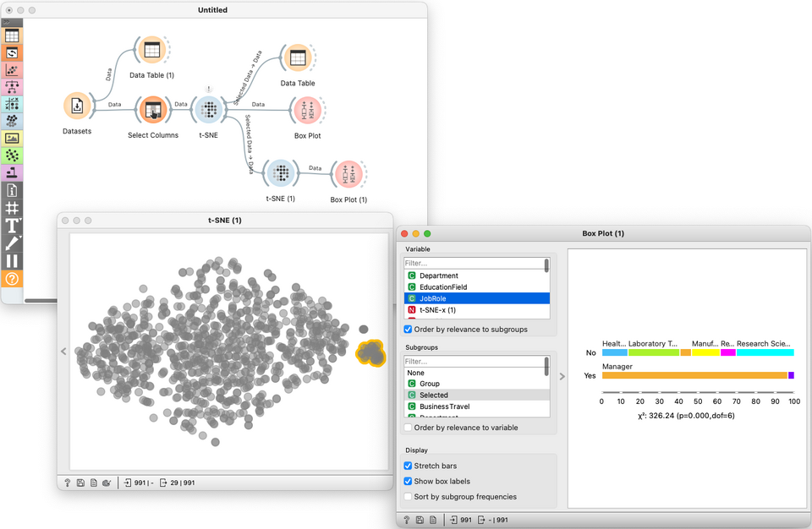Disable Stretch bars checkbox

408,466
